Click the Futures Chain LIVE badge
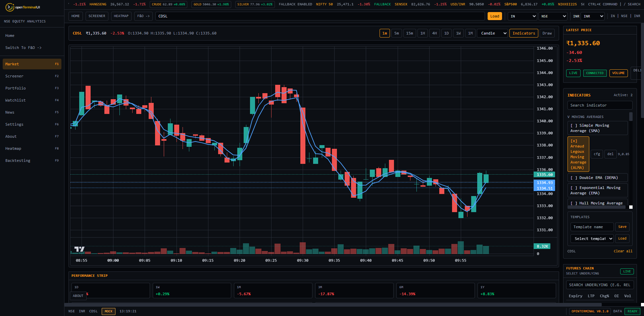 click(627, 271)
